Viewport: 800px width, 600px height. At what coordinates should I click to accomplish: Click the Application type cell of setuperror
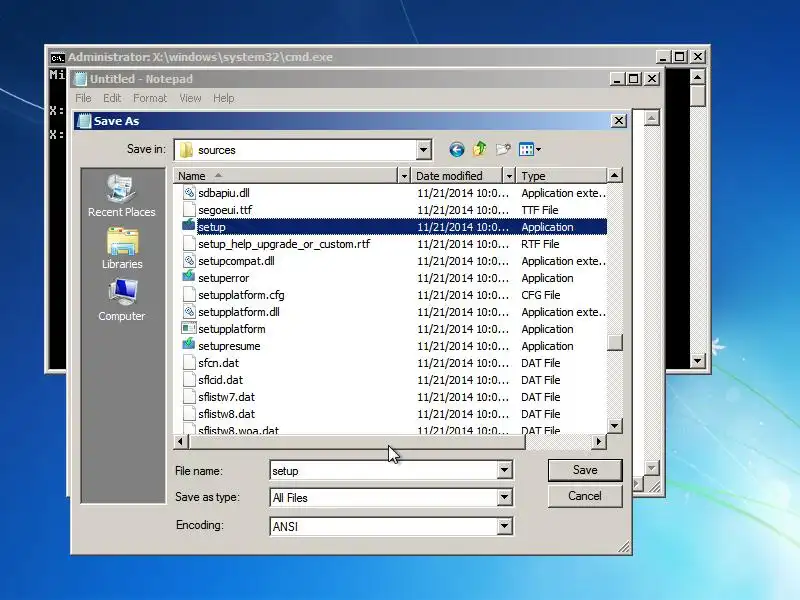pos(547,278)
